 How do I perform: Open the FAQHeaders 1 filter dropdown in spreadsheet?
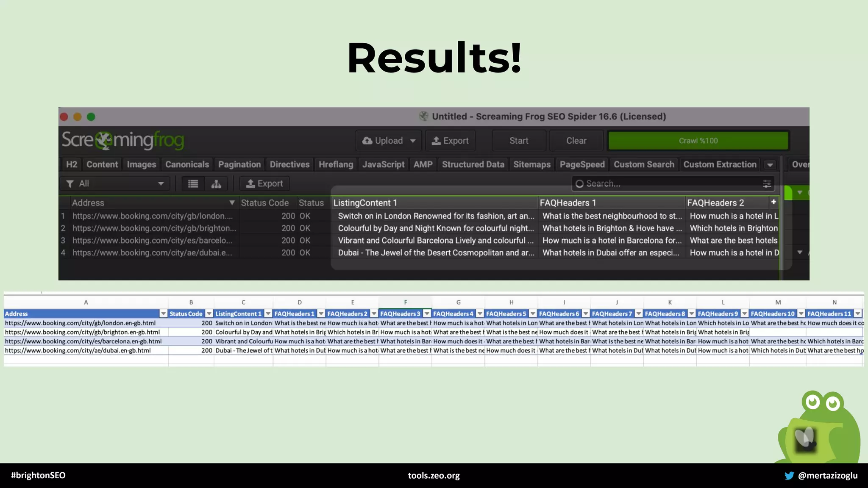(321, 314)
